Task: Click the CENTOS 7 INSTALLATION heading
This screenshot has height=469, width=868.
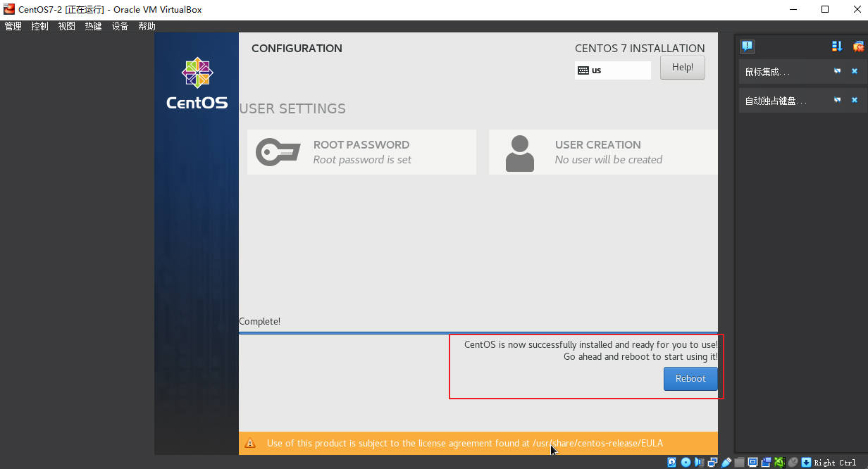Action: [640, 48]
